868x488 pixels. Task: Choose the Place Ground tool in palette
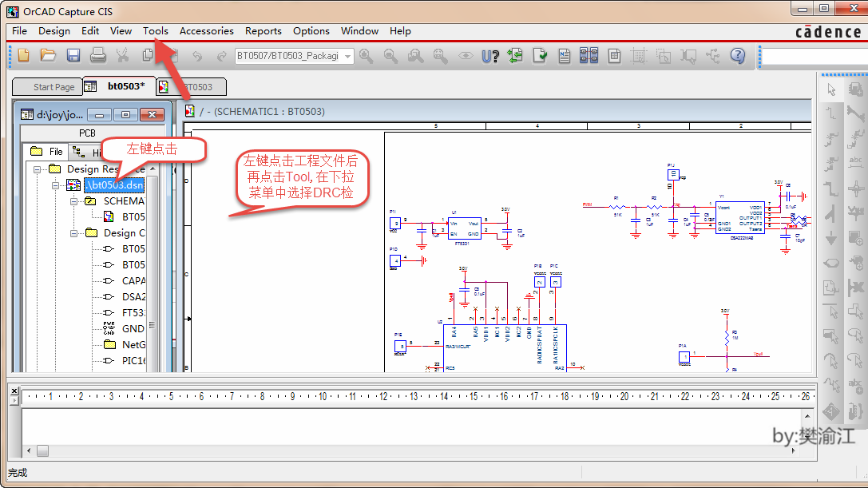831,238
